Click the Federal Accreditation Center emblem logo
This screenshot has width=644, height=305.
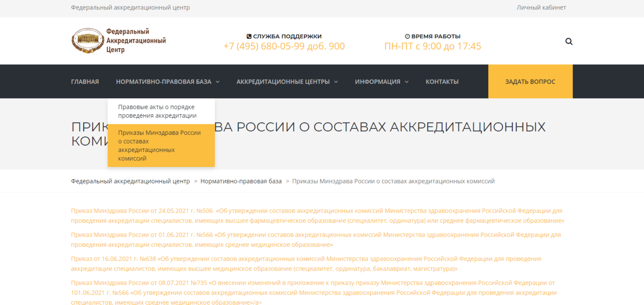click(x=87, y=40)
